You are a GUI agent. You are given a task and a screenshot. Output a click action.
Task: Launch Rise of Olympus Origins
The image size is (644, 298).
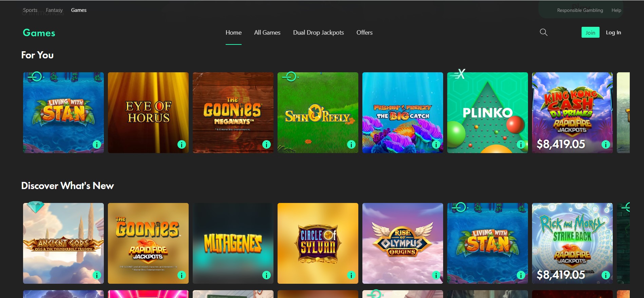click(403, 243)
